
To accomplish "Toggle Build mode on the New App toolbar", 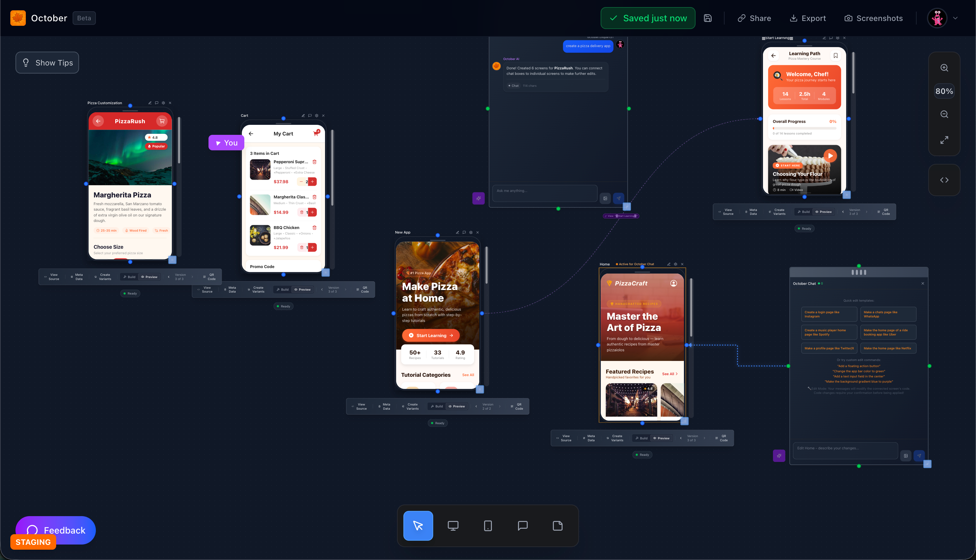I will click(x=436, y=406).
